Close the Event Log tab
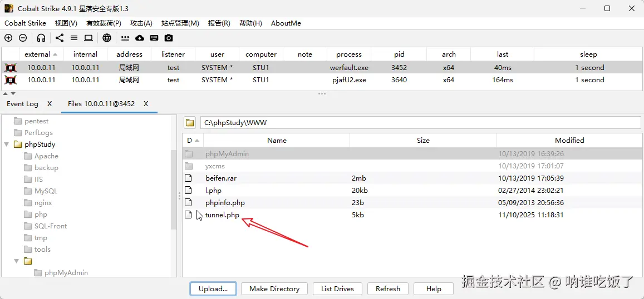Screen dimensions: 644x299 click(x=50, y=104)
